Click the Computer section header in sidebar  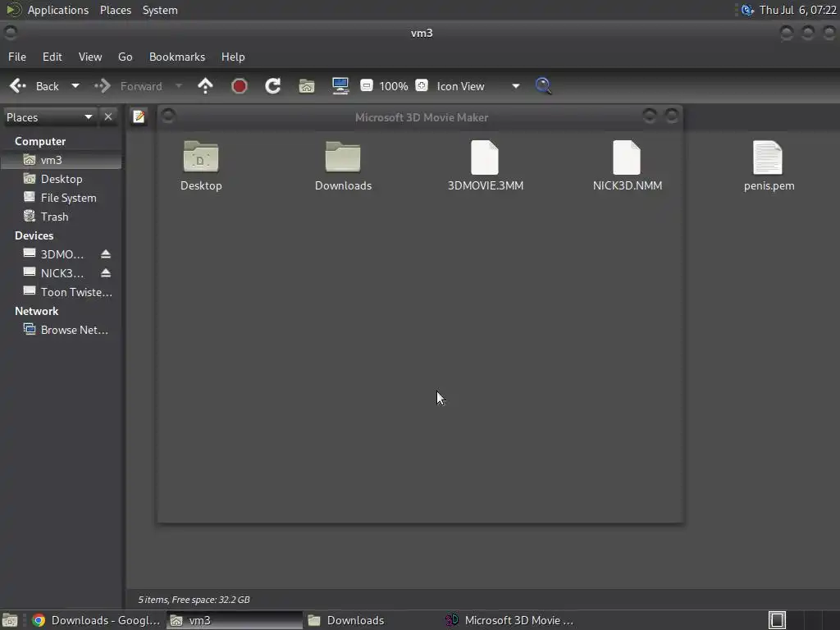tap(40, 141)
